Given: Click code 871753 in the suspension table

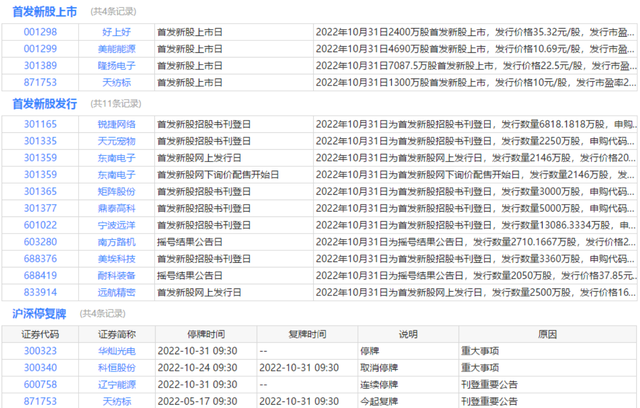Looking at the screenshot, I should point(40,401).
